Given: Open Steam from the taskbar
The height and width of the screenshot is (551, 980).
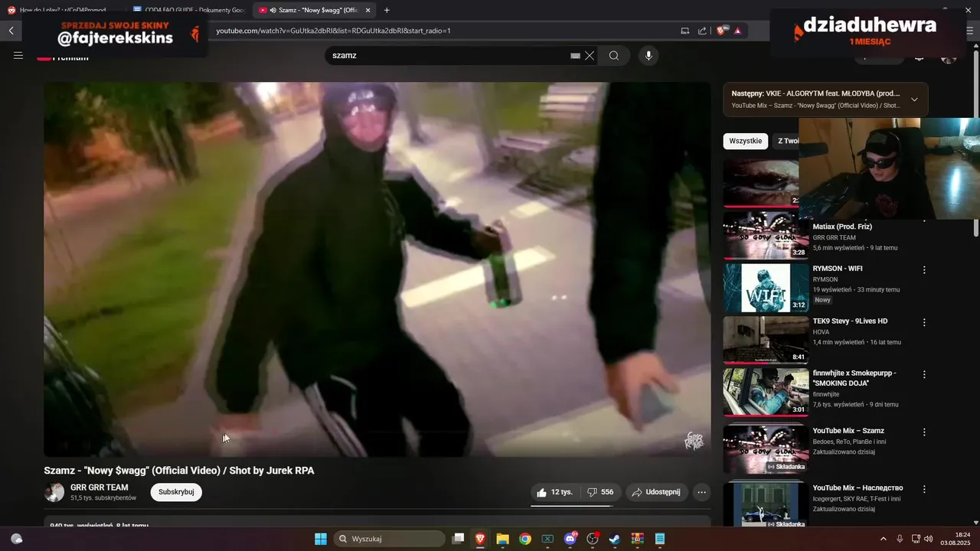Looking at the screenshot, I should click(615, 539).
